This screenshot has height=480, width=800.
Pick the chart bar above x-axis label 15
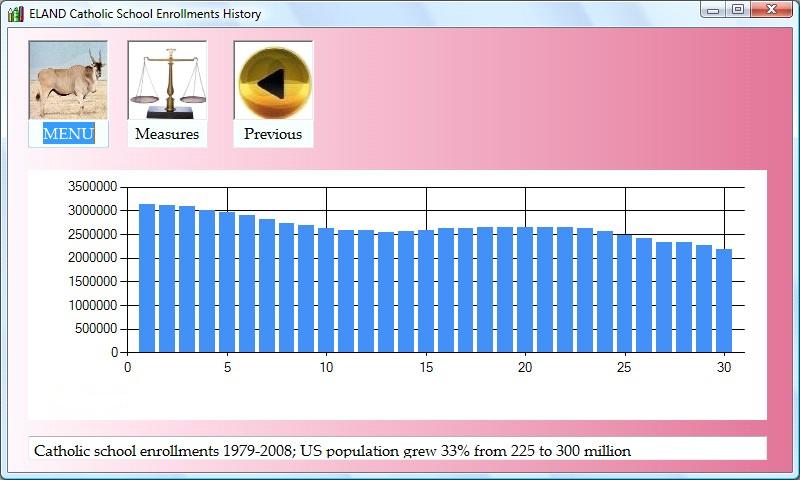click(426, 291)
